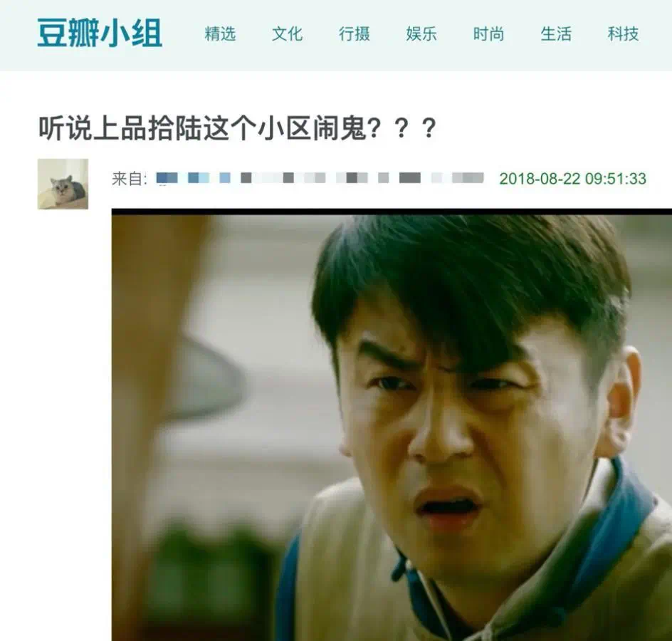Viewport: 672px width, 641px height.
Task: Click the question marks ending the title
Action: (401, 128)
